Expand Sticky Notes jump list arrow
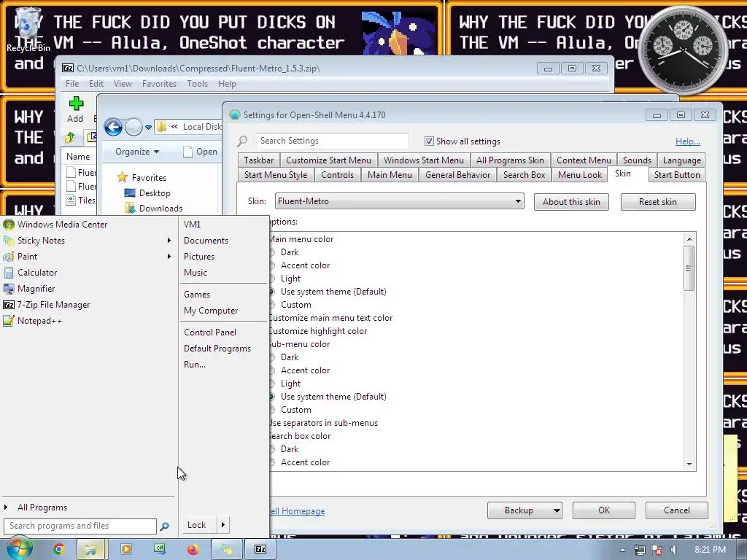 coord(169,241)
